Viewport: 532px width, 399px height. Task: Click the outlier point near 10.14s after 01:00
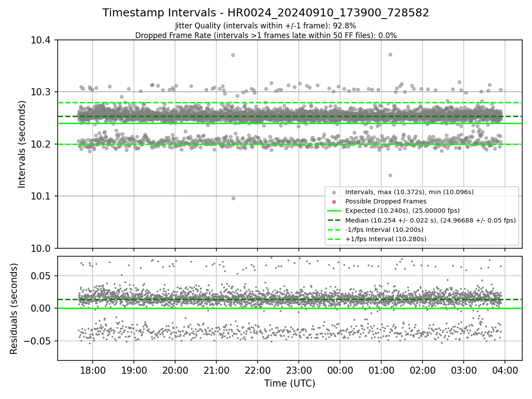point(390,175)
